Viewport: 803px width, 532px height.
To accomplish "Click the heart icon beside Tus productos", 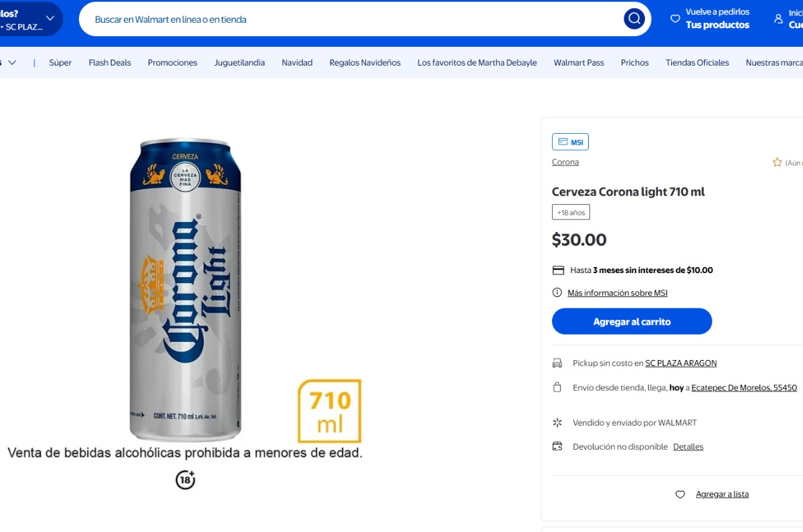I will 675,19.
